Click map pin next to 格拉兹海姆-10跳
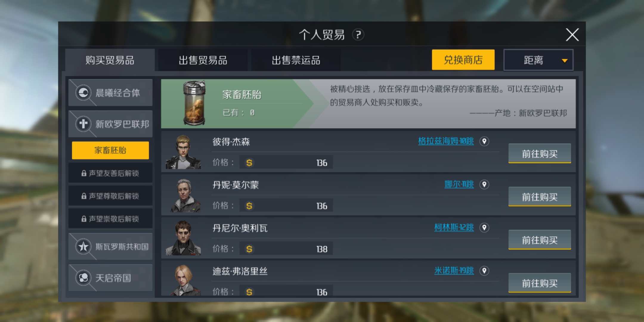The image size is (644, 322). (x=484, y=141)
